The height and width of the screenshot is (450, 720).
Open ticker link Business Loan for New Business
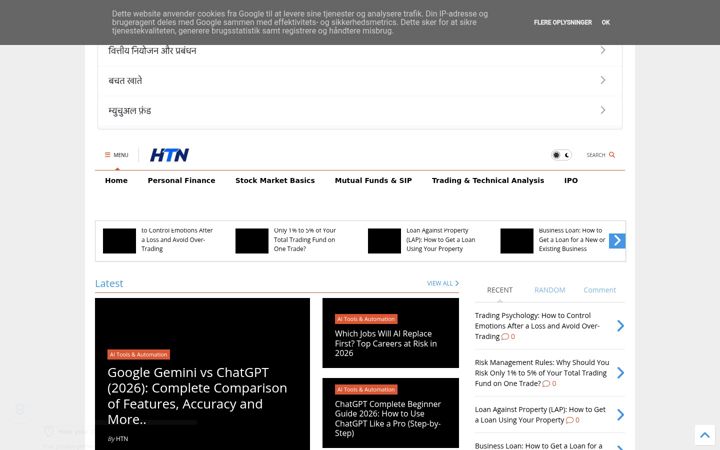point(572,240)
